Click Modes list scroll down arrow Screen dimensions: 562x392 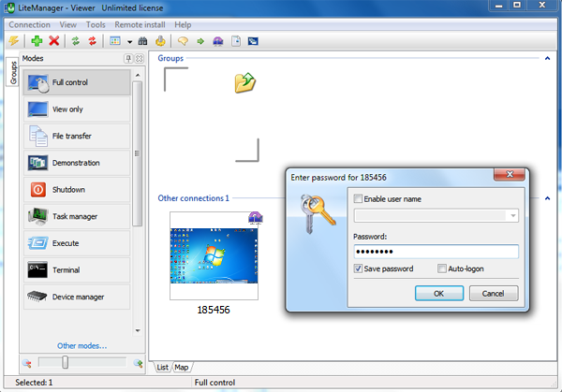pos(138,330)
